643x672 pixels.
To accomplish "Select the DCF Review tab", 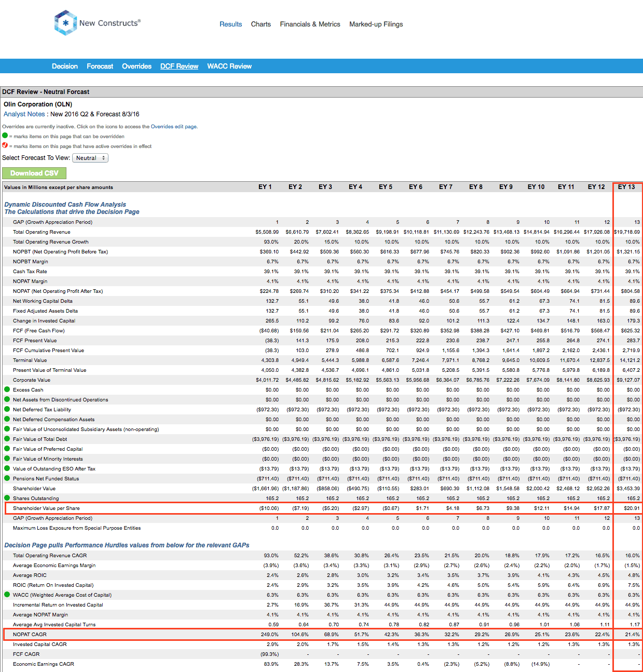I will point(179,66).
